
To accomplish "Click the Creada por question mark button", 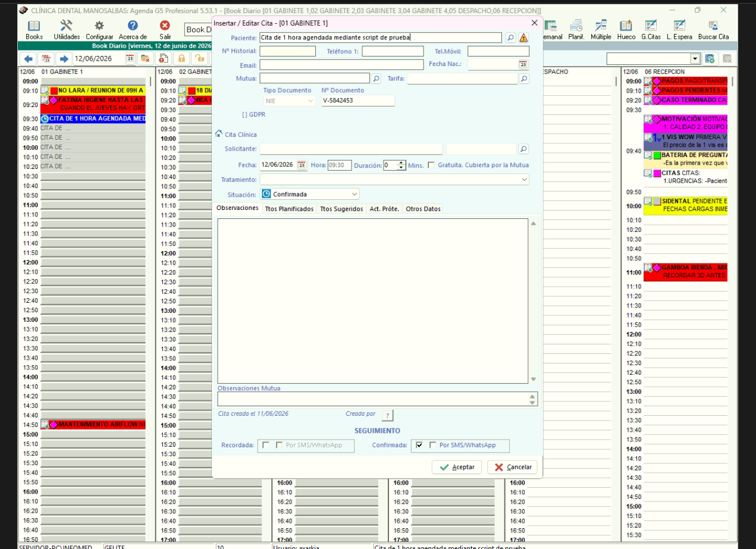I will (x=387, y=415).
